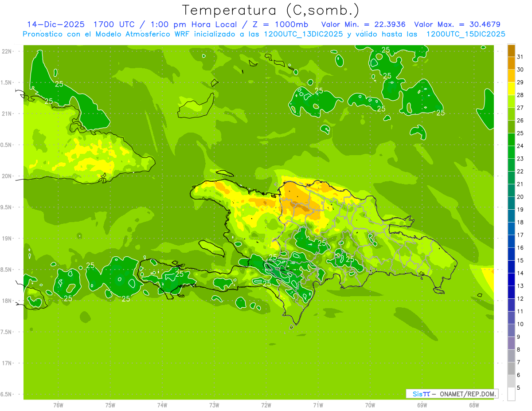Pick the gray swatch between 6 and 7
Screen dimensions: 532x411
[x=511, y=368]
